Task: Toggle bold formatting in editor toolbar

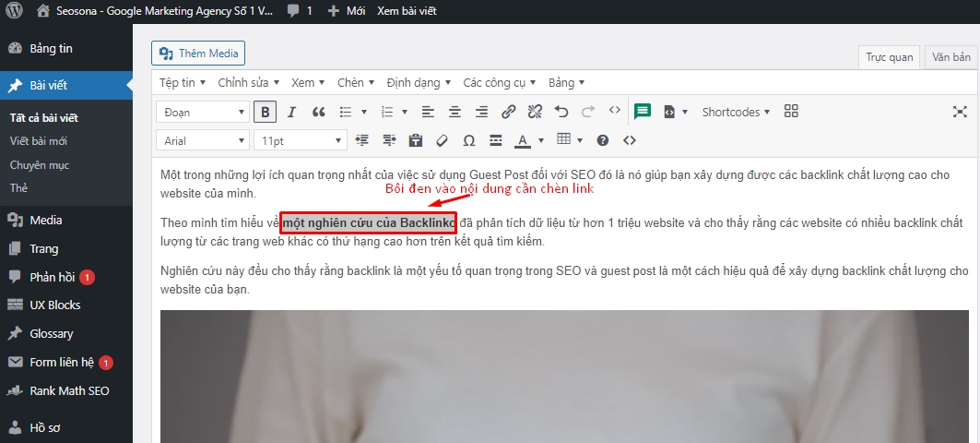Action: pos(266,112)
